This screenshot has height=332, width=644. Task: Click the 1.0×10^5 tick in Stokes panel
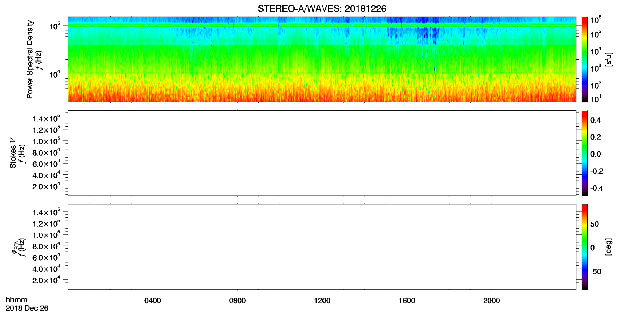46,141
